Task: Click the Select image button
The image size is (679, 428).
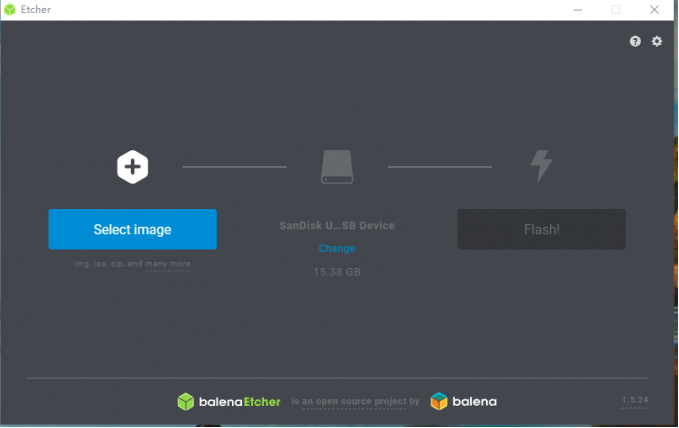Action: pos(133,229)
